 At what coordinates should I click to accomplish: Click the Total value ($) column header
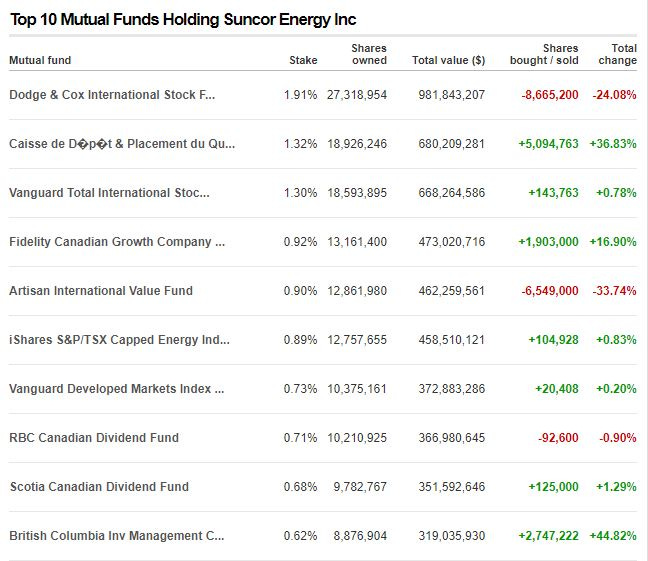tap(448, 60)
